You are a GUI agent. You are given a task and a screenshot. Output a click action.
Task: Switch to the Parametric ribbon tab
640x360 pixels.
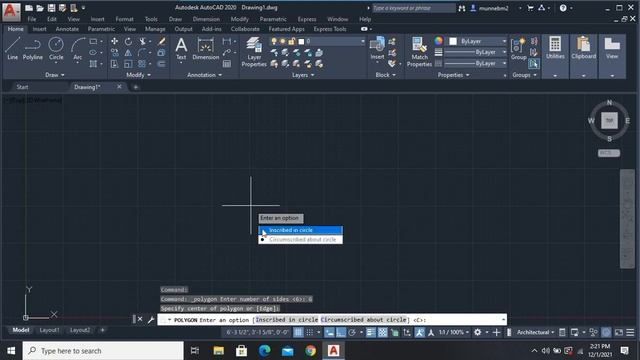[x=101, y=29]
